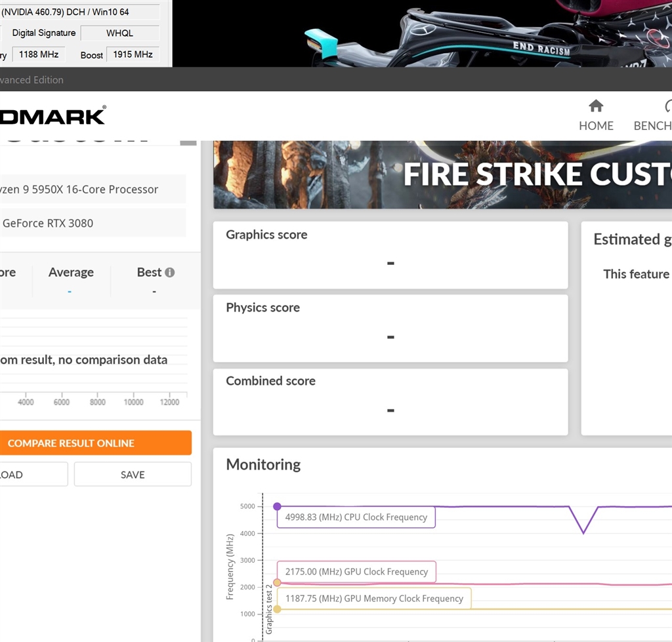Click the Estimated game performance panel heading
The height and width of the screenshot is (642, 672).
633,239
